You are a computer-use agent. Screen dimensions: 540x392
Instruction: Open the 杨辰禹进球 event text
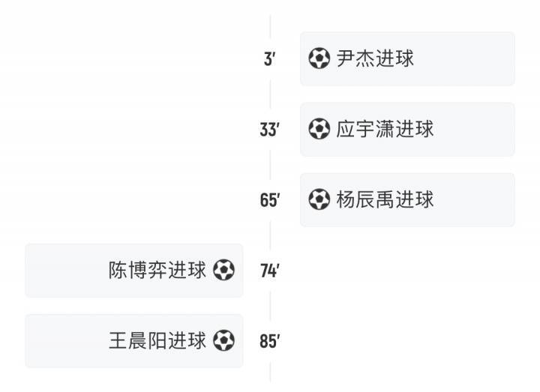(x=385, y=199)
